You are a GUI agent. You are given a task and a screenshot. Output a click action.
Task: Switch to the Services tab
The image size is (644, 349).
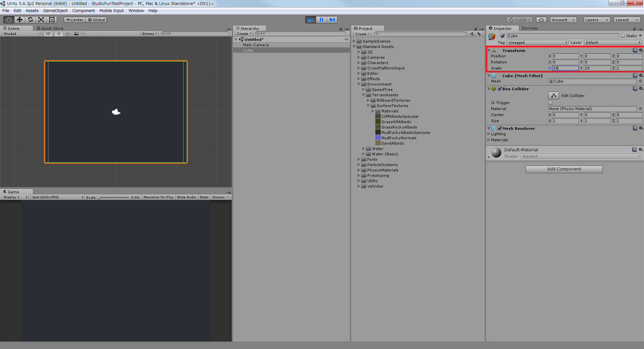point(530,28)
